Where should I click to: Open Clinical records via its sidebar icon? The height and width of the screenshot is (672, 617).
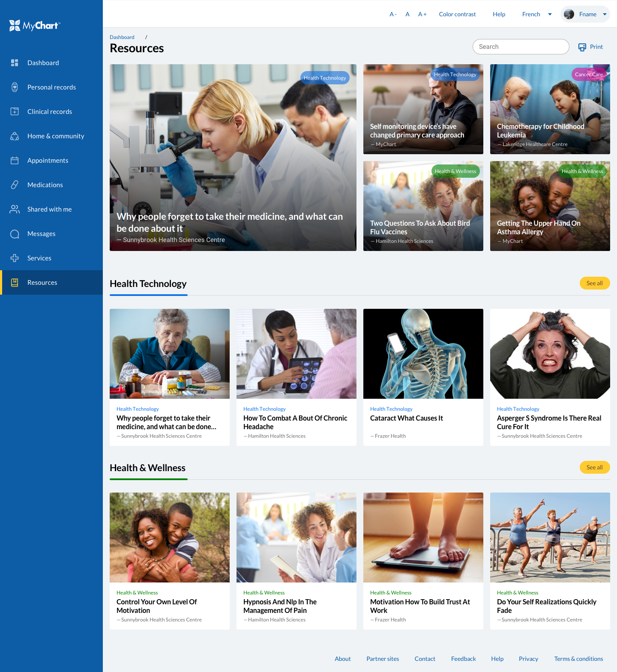[x=15, y=112]
